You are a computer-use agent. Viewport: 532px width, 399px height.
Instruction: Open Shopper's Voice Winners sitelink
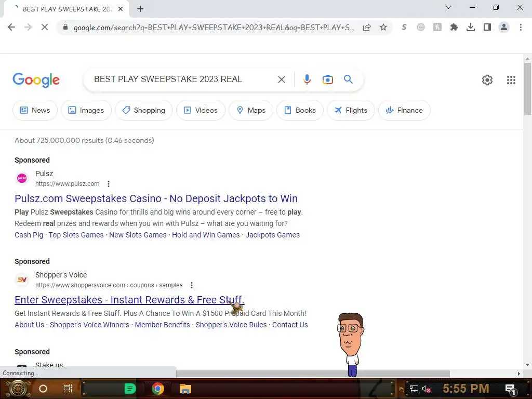tap(89, 325)
